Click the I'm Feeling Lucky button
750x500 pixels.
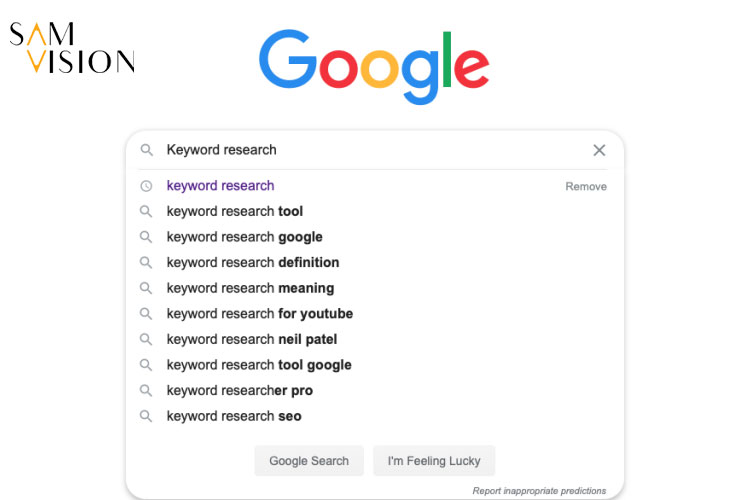(434, 461)
